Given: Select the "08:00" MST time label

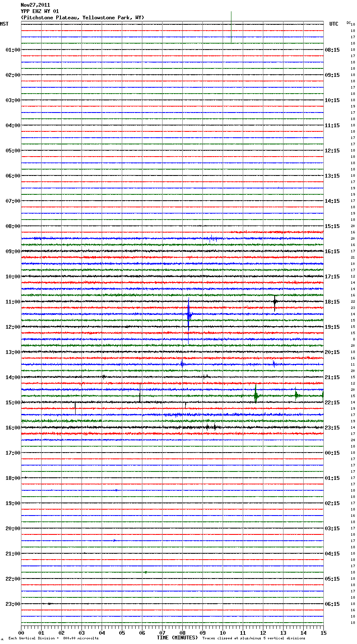Looking at the screenshot, I should 13,226.
